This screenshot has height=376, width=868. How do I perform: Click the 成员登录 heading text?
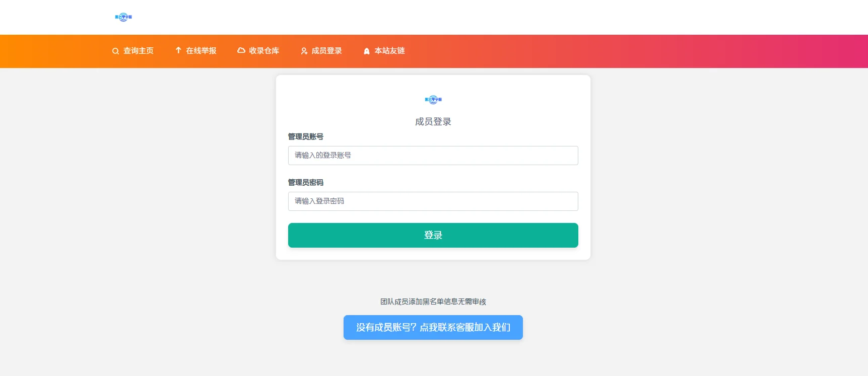click(433, 122)
